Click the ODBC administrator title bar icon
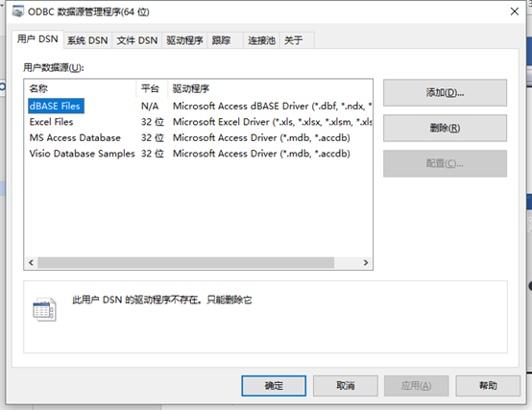 pyautogui.click(x=17, y=12)
